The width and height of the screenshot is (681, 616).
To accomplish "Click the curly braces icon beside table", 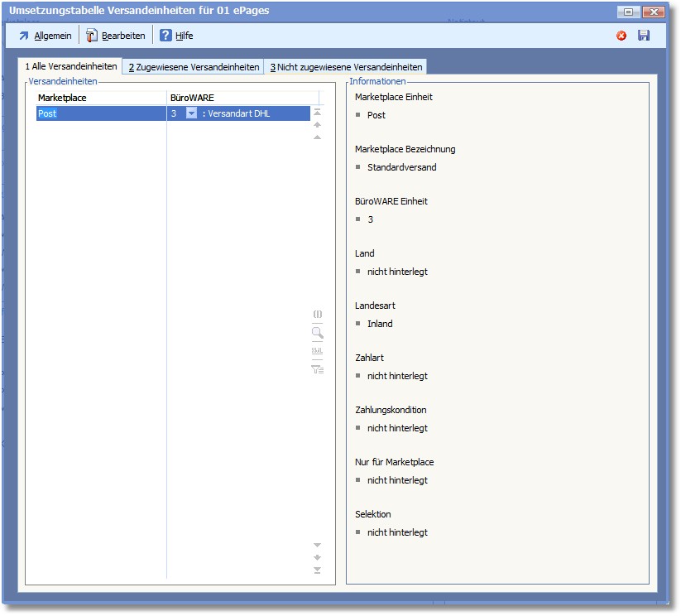I will [x=317, y=315].
